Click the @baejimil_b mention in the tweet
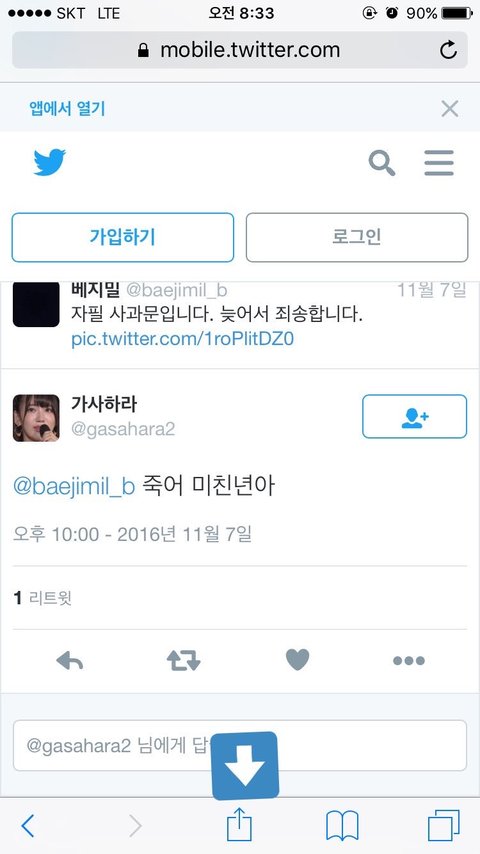The width and height of the screenshot is (480, 854). click(x=74, y=486)
